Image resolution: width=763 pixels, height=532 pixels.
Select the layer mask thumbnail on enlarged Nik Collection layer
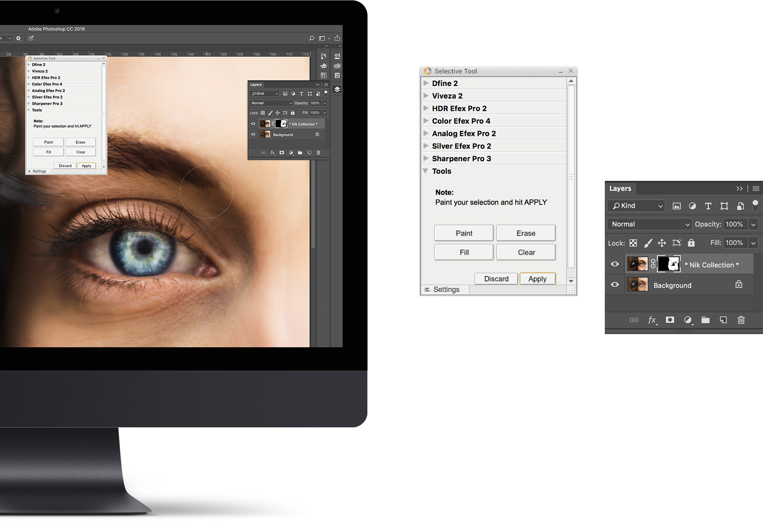pos(669,264)
